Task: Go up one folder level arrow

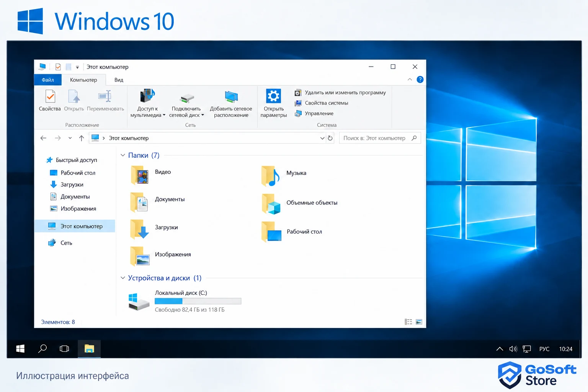Action: [81, 138]
